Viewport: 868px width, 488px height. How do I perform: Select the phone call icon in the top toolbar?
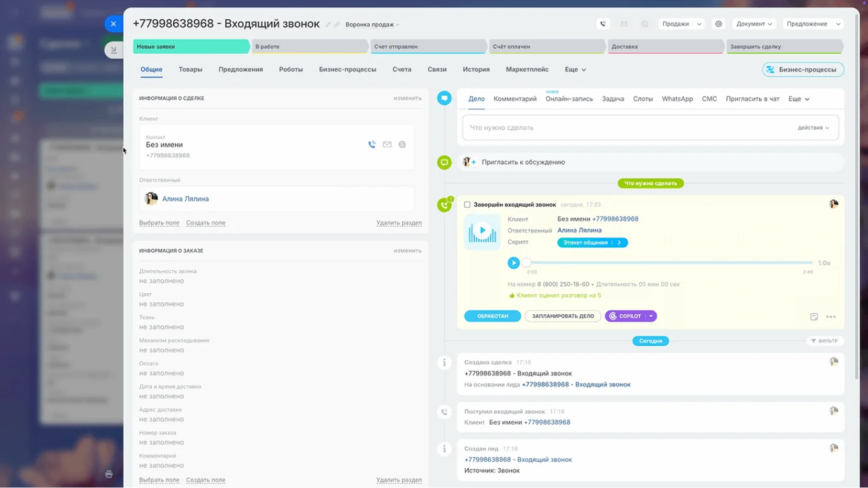pos(602,24)
